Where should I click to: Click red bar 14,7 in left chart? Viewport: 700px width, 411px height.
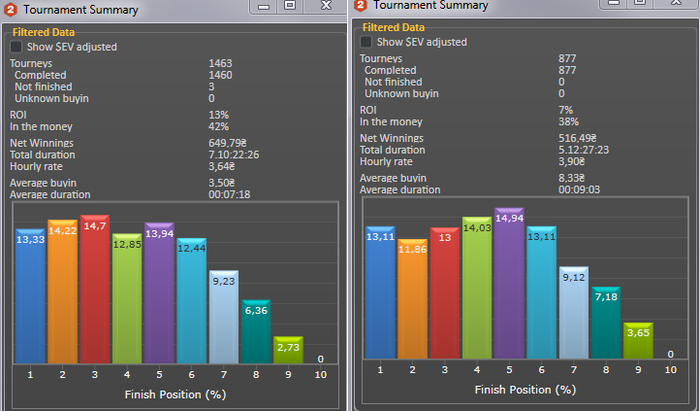tap(95, 289)
